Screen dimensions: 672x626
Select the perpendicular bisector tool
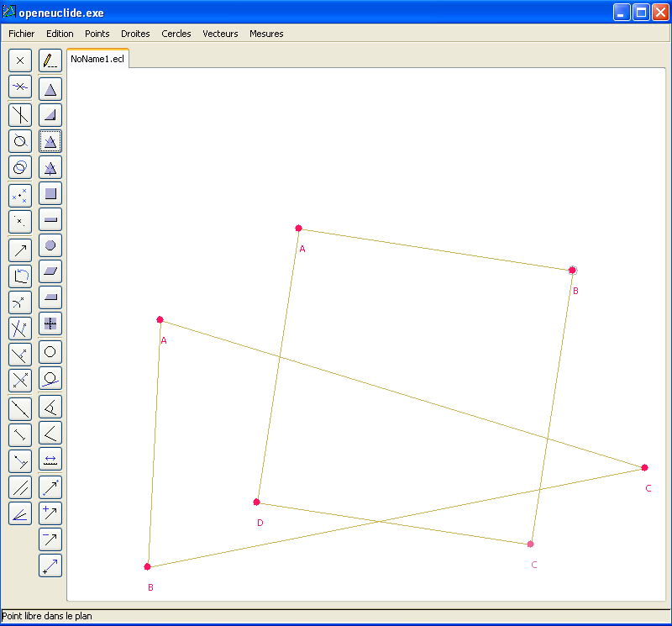click(20, 381)
